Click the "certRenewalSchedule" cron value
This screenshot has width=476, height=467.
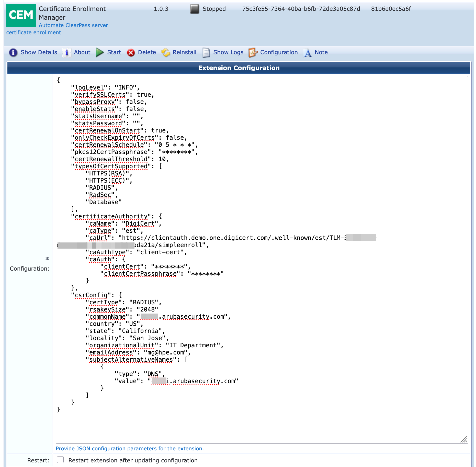[x=175, y=145]
